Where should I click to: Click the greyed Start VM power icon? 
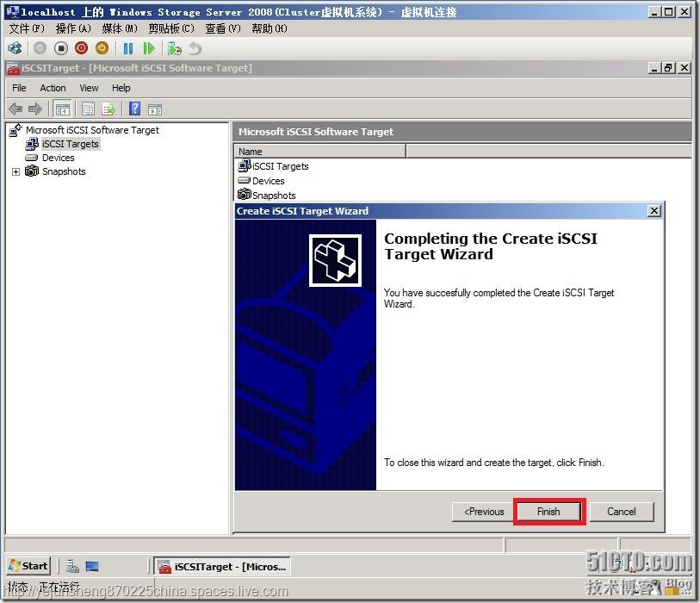coord(40,48)
